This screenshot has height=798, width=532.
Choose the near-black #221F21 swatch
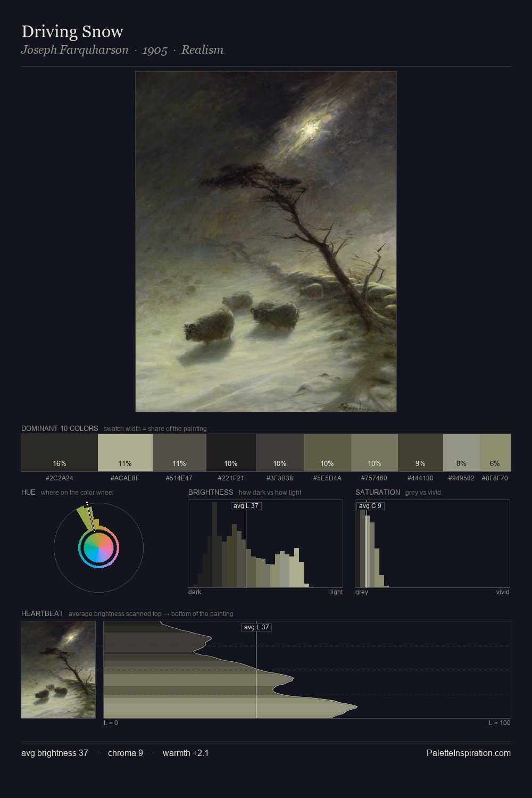tap(231, 453)
